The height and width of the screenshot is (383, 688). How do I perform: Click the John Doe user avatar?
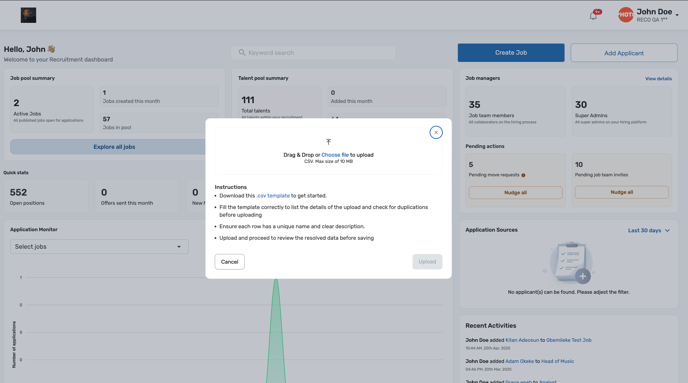[x=625, y=15]
